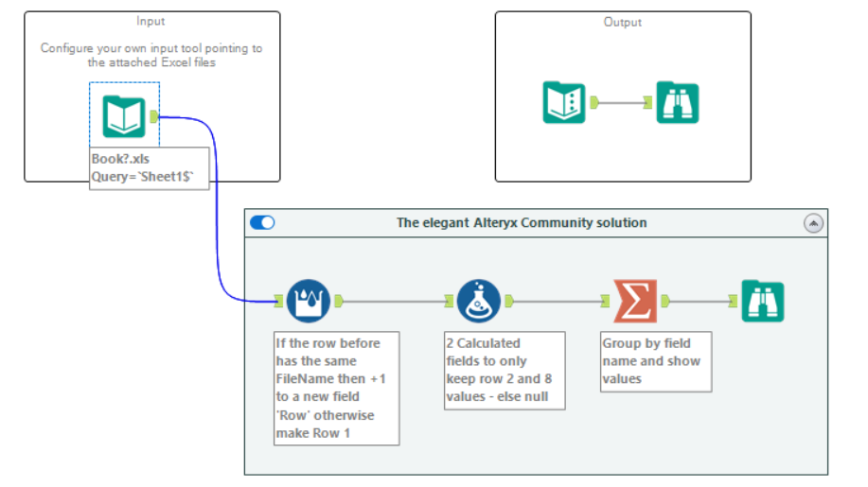868x487 pixels.
Task: Click 'The elegant Alteryx Community solution' title
Action: (x=522, y=223)
